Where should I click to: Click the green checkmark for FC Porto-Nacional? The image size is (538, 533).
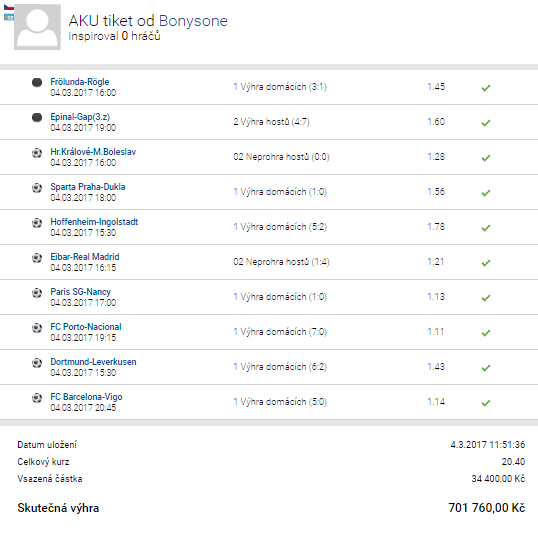[486, 333]
